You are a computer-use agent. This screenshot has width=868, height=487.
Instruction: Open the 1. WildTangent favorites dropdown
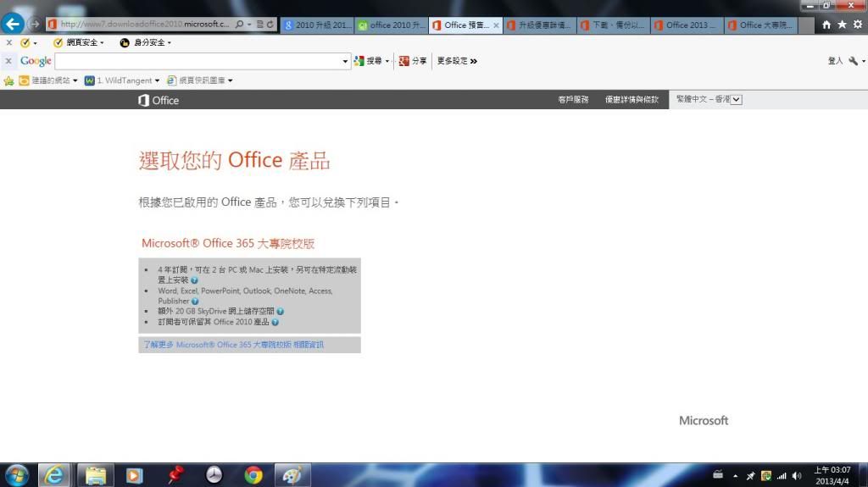[x=122, y=80]
